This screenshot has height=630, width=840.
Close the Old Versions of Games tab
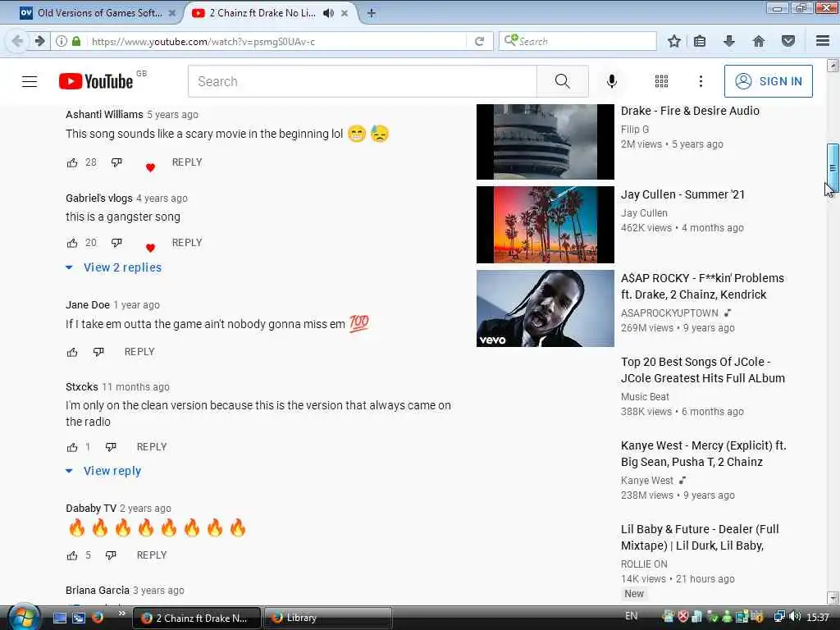point(172,13)
